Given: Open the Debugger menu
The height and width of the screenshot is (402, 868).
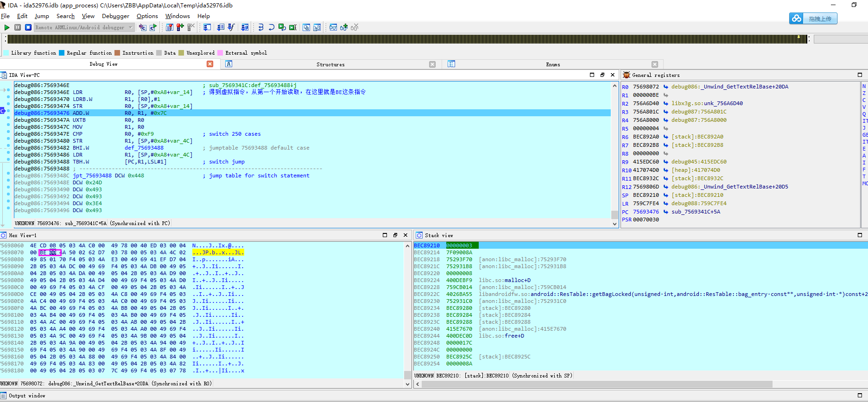Looking at the screenshot, I should click(x=115, y=16).
